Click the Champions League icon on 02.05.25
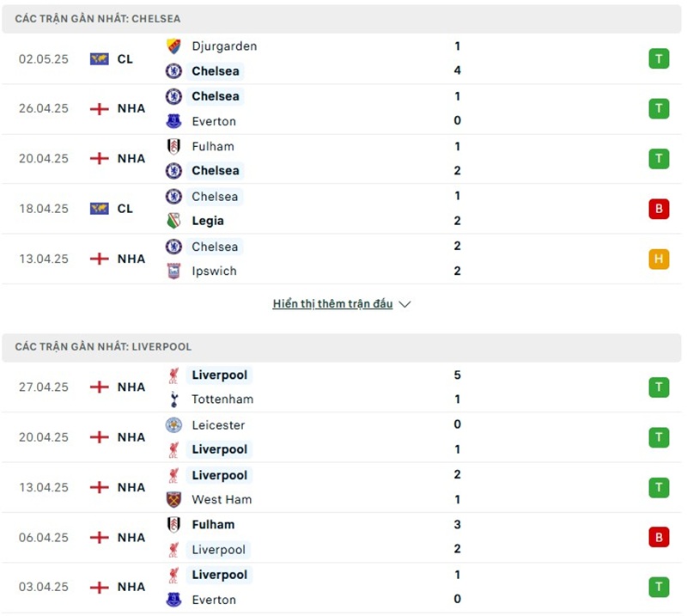The width and height of the screenshot is (687, 616). tap(100, 59)
